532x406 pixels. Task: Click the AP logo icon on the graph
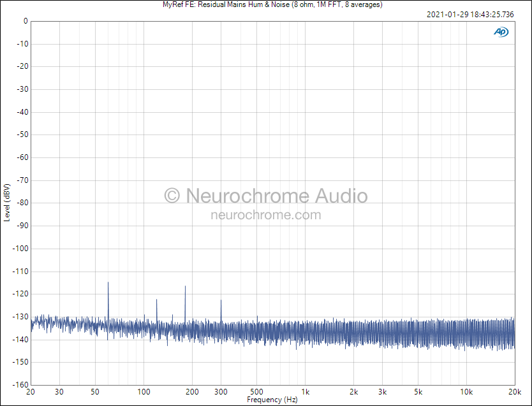[501, 32]
